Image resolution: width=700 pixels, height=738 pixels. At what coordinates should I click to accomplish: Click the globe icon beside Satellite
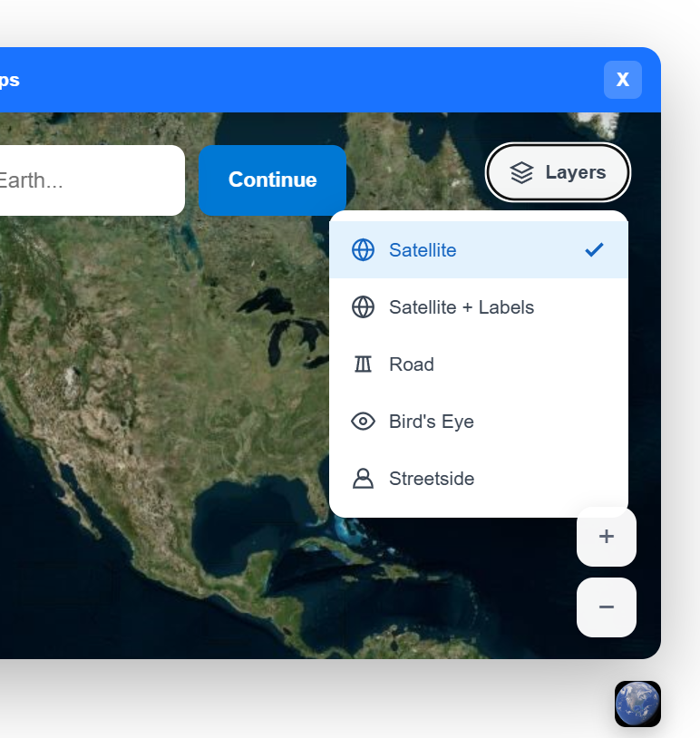coord(363,250)
